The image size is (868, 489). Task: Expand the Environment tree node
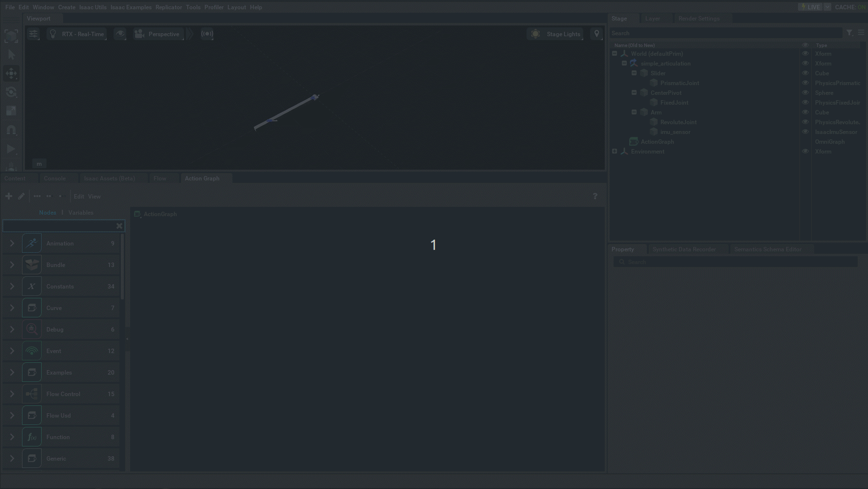[x=615, y=152]
